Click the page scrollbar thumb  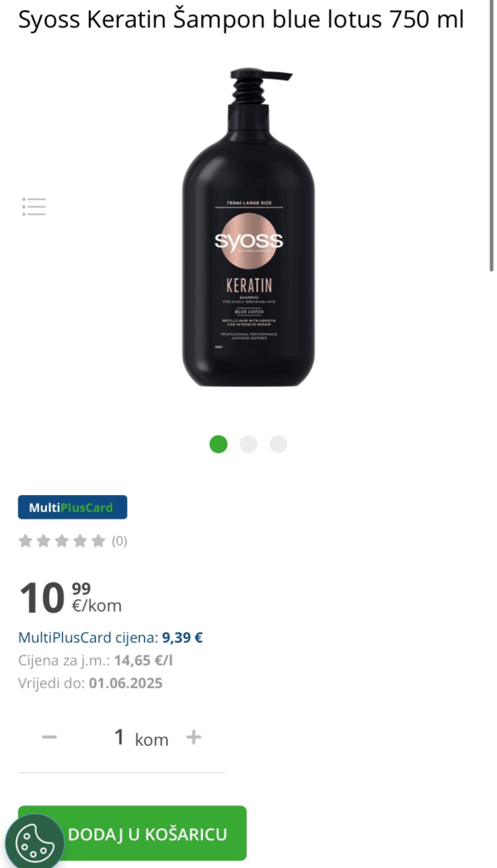(x=491, y=136)
